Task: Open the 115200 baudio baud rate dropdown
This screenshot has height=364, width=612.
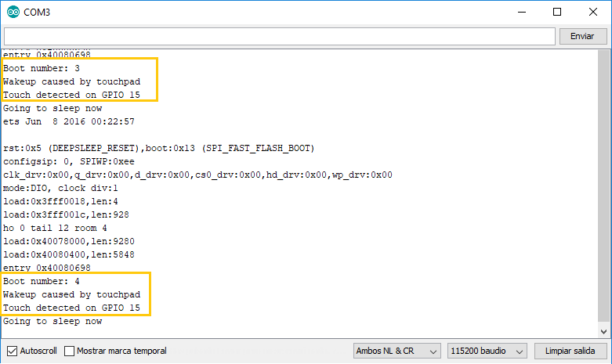Action: tap(487, 351)
